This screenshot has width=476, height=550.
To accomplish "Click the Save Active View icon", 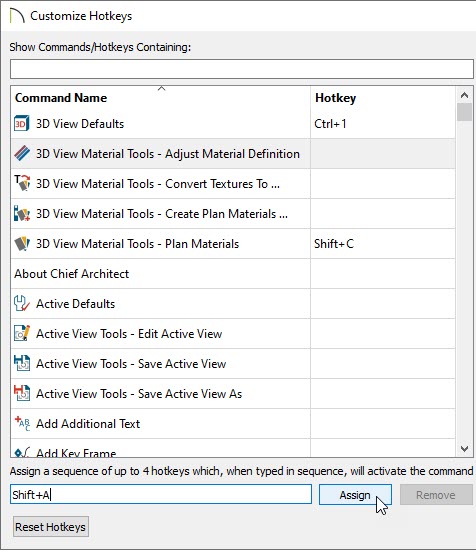I will pyautogui.click(x=22, y=363).
